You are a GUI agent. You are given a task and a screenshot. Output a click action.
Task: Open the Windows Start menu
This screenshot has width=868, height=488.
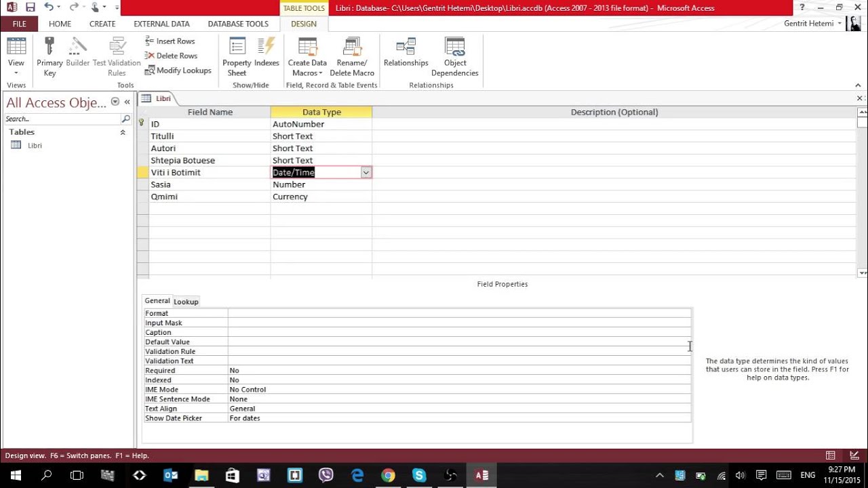click(15, 475)
